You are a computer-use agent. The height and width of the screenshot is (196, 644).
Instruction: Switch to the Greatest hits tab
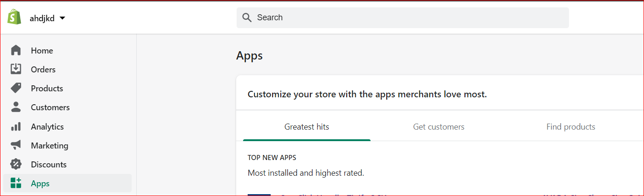307,127
